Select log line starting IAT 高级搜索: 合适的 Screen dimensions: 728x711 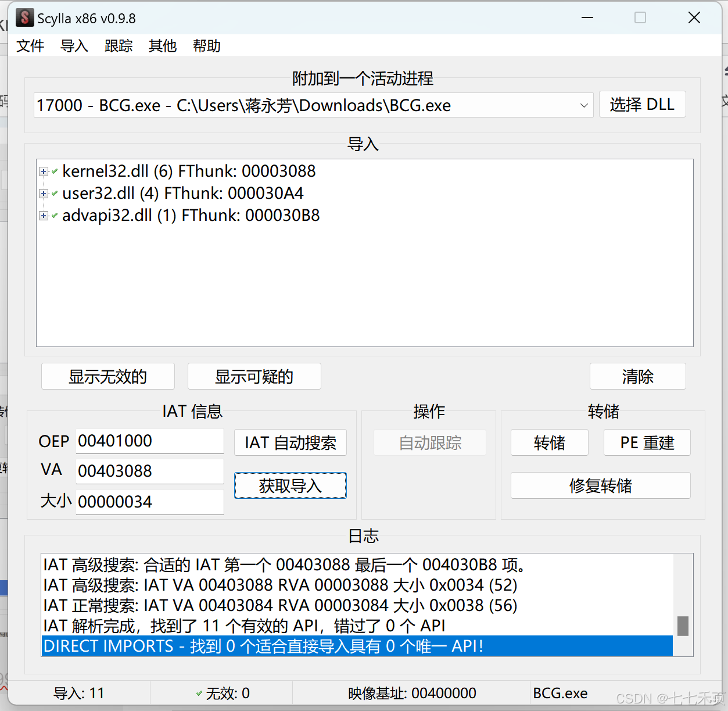(357, 564)
